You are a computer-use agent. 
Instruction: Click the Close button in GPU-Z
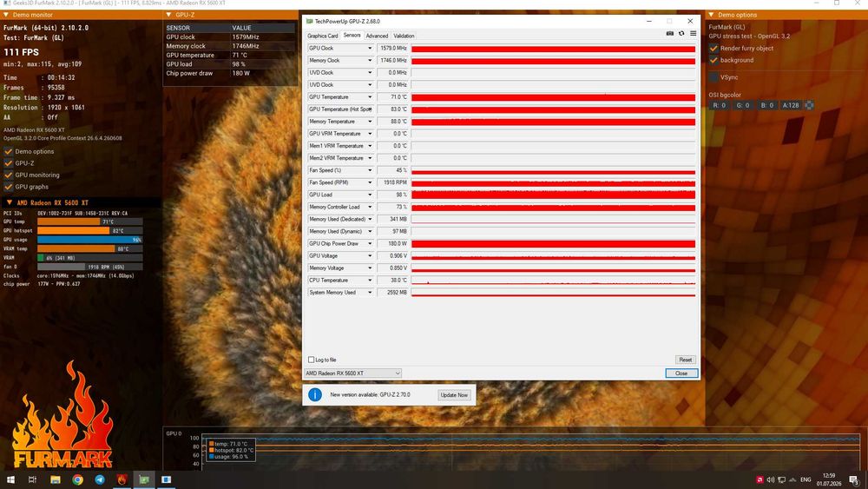[681, 373]
